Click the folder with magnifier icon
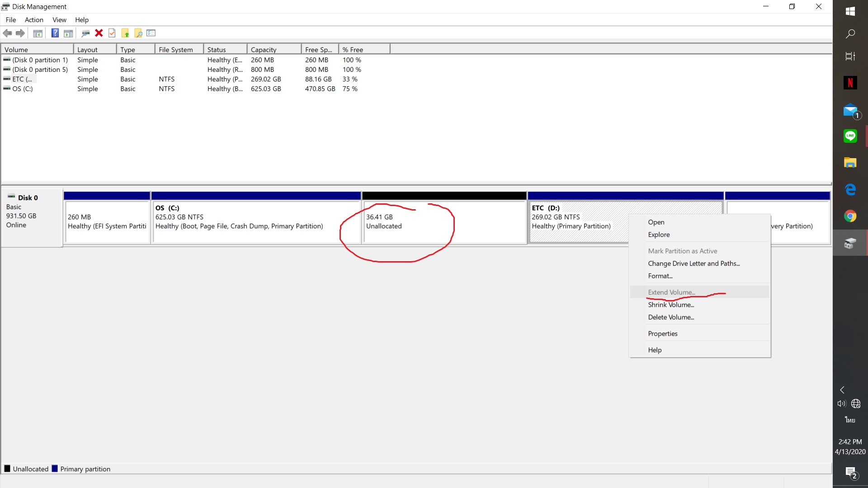The image size is (868, 488). (138, 33)
